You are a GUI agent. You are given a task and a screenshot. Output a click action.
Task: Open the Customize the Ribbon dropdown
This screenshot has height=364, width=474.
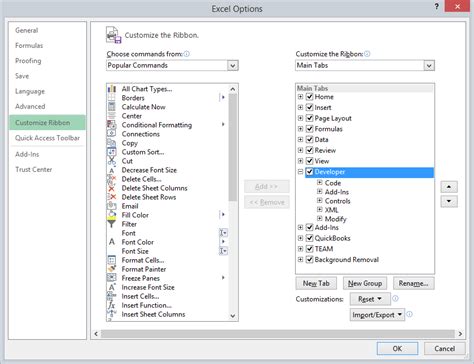coord(429,65)
